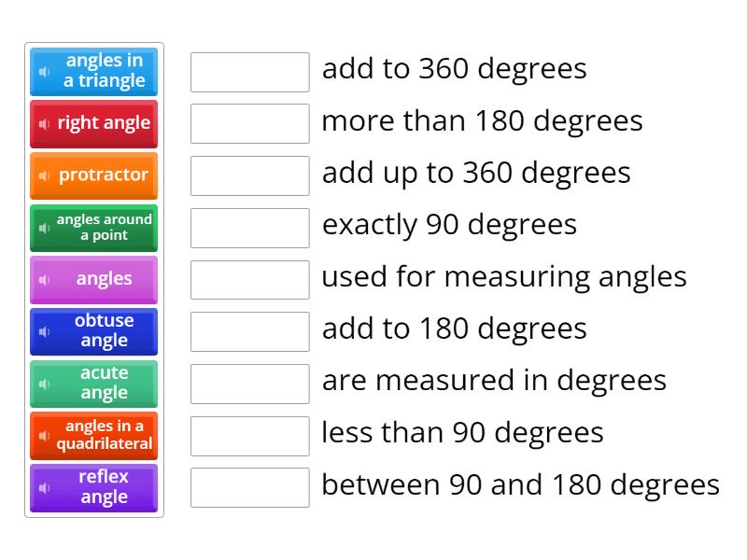Viewport: 747px width, 560px height.
Task: Play pronunciation of 'protractor'
Action: [x=46, y=175]
